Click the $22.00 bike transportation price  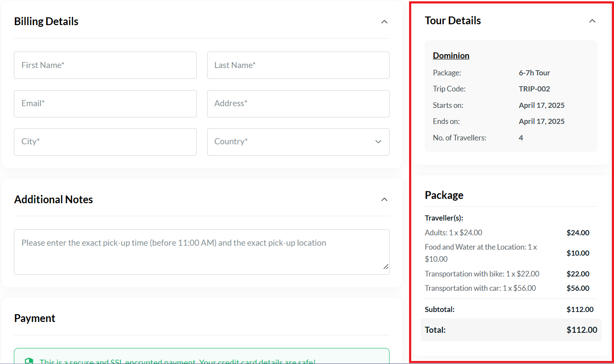point(578,274)
